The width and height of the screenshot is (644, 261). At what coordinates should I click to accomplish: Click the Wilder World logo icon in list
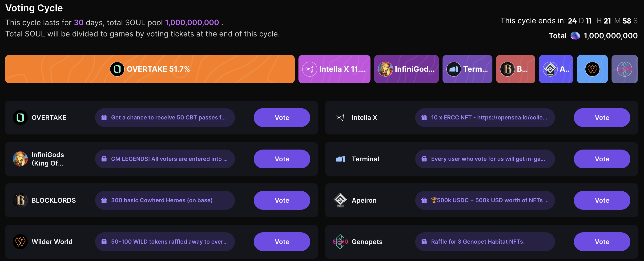pos(20,242)
